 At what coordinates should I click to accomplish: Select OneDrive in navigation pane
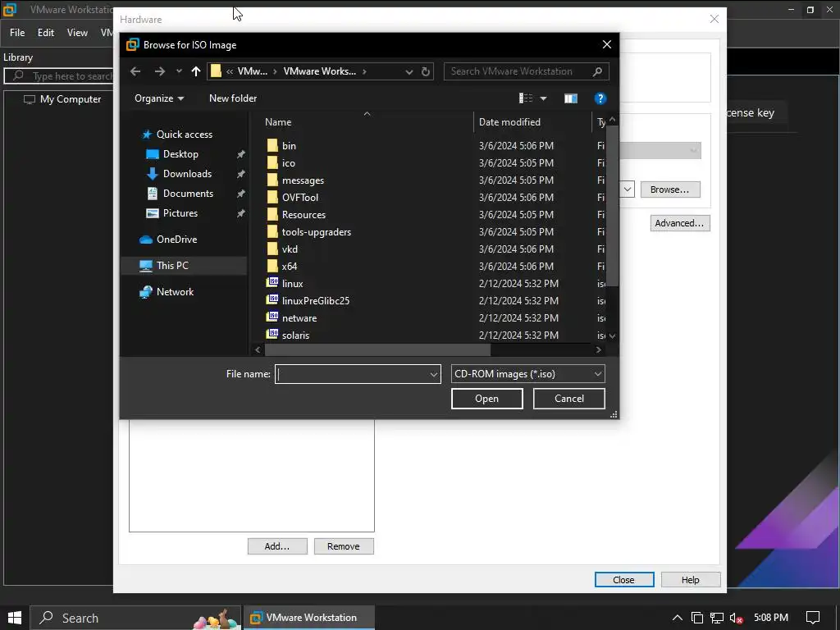pos(176,240)
